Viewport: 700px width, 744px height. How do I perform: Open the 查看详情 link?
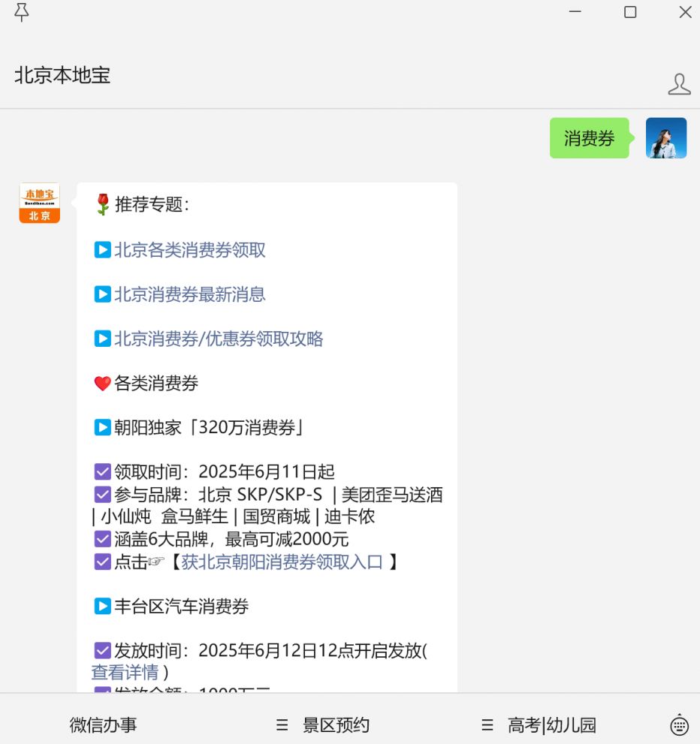tap(125, 673)
